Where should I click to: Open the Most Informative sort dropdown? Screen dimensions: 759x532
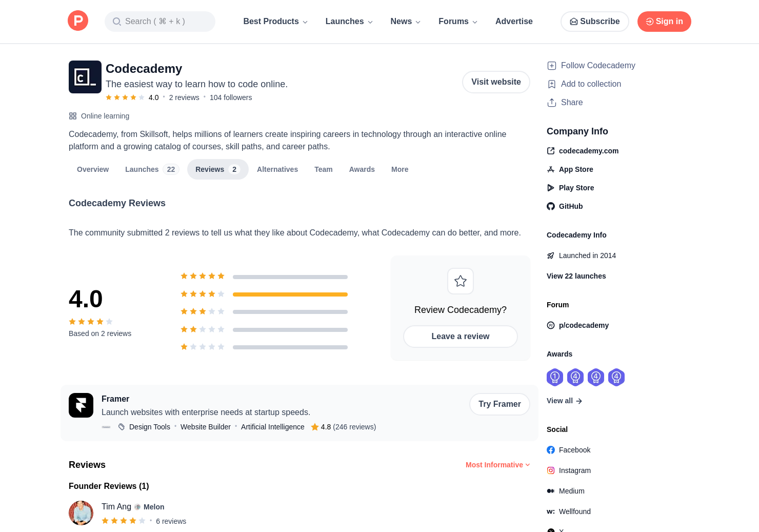[x=497, y=465]
